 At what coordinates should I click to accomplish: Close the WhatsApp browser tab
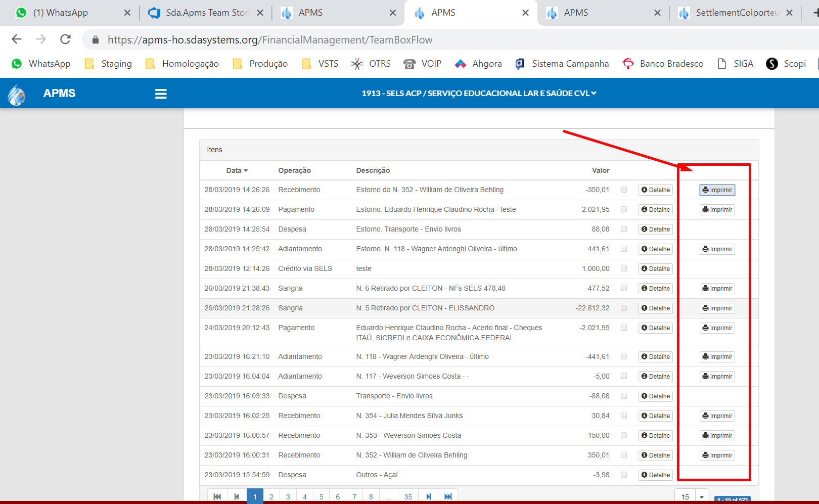pos(127,13)
